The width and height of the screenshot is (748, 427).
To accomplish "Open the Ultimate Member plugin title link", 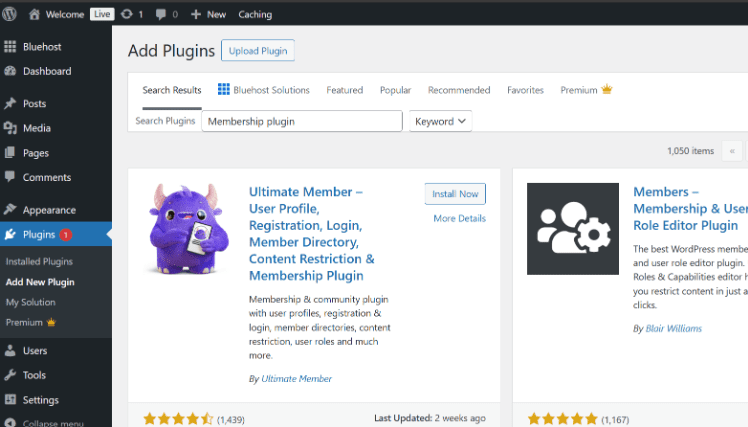I will 312,234.
